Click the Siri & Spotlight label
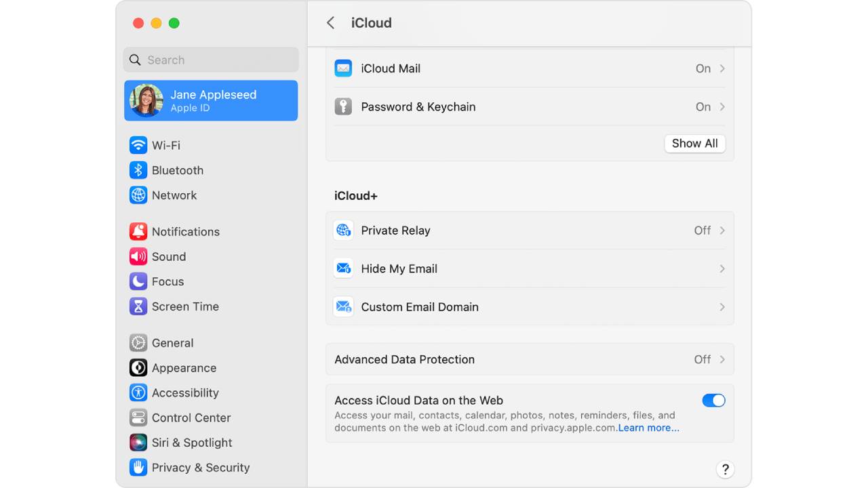This screenshot has height=488, width=868. click(x=192, y=443)
